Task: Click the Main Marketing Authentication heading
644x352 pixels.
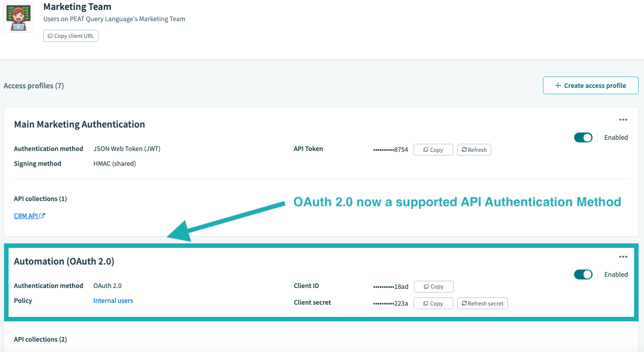Action: pyautogui.click(x=79, y=124)
